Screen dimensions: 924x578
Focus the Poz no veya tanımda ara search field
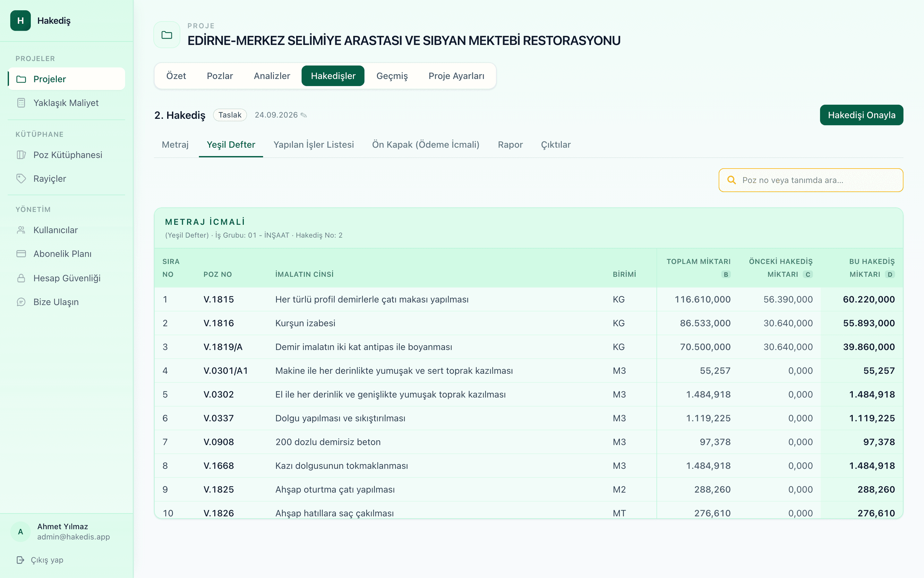coord(811,180)
